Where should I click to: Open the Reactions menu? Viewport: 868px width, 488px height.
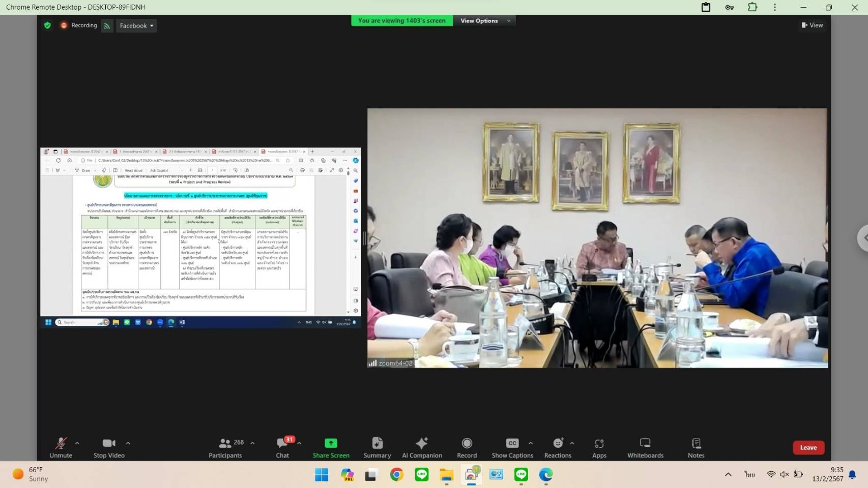558,447
